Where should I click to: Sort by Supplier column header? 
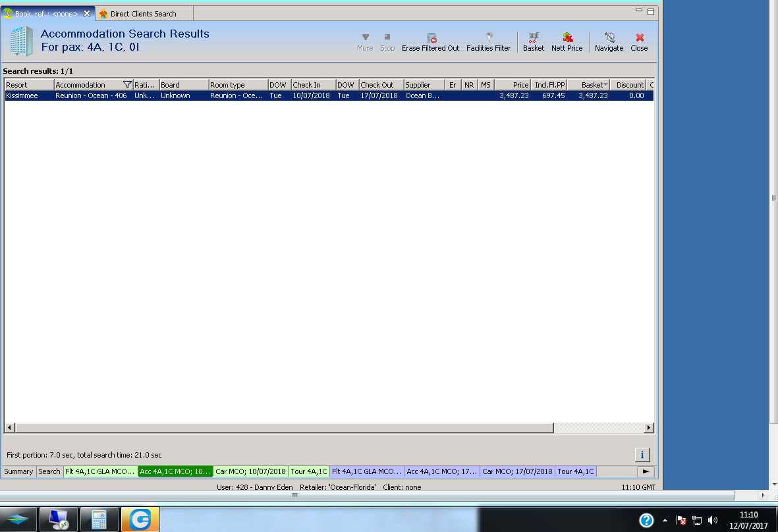click(424, 85)
